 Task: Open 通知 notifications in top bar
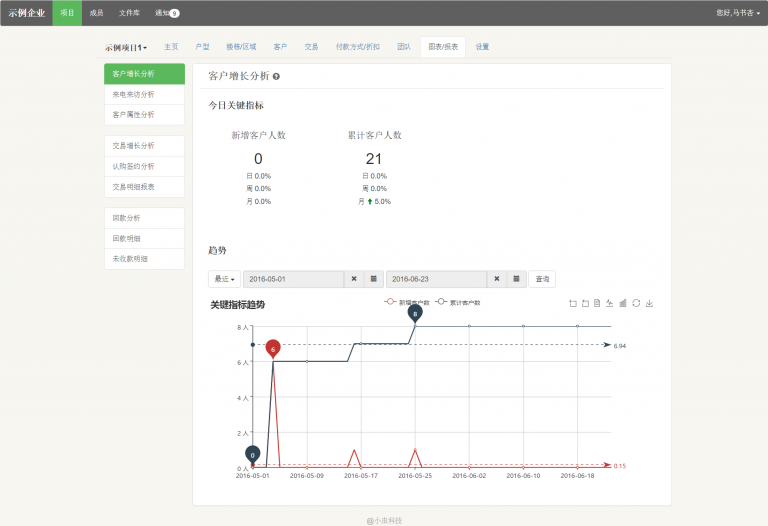pos(166,13)
